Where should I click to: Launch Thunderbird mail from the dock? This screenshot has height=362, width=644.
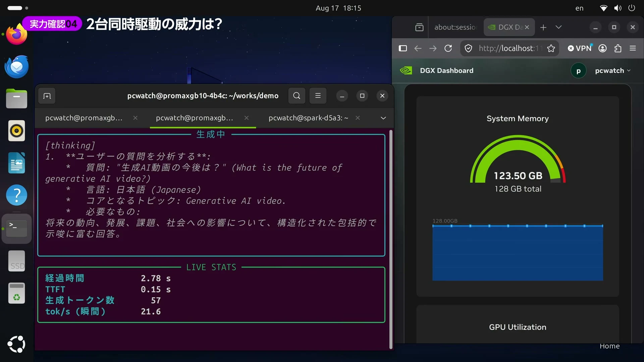(x=16, y=67)
